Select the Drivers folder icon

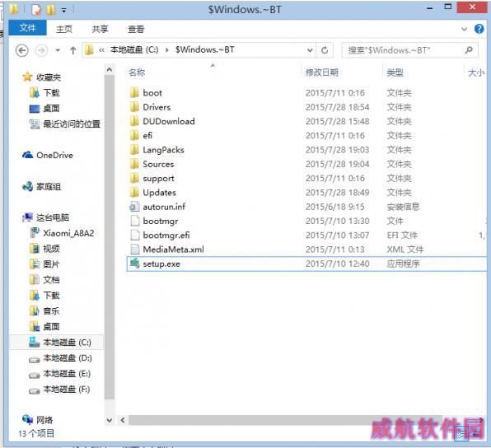click(134, 107)
